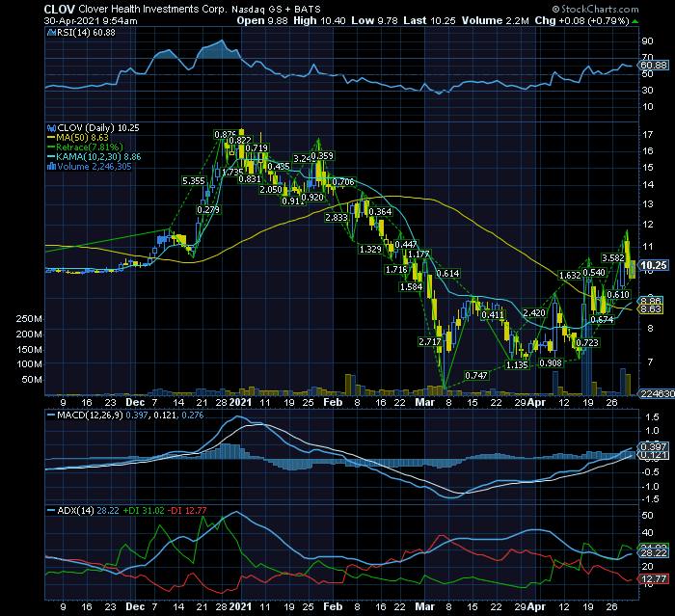
Task: Click the 1.135 retracement label
Action: [517, 365]
